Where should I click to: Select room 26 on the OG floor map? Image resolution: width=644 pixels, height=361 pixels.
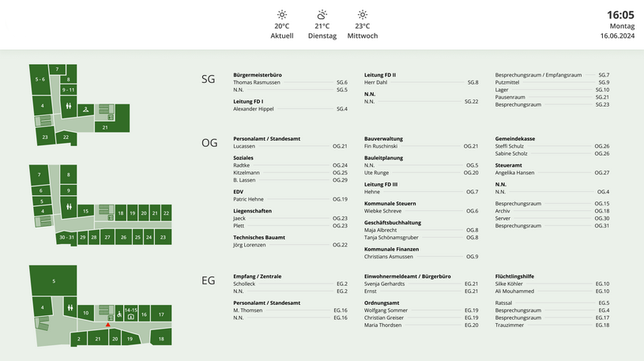pyautogui.click(x=123, y=237)
